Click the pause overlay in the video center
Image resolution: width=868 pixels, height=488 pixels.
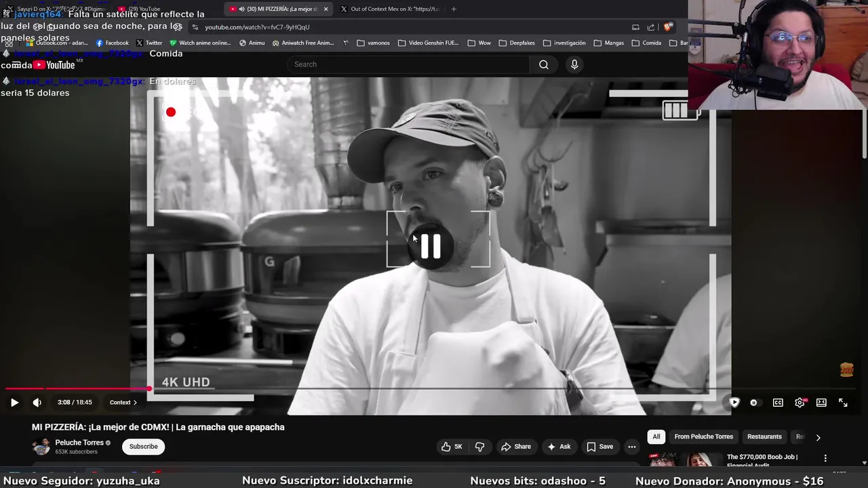pyautogui.click(x=431, y=247)
